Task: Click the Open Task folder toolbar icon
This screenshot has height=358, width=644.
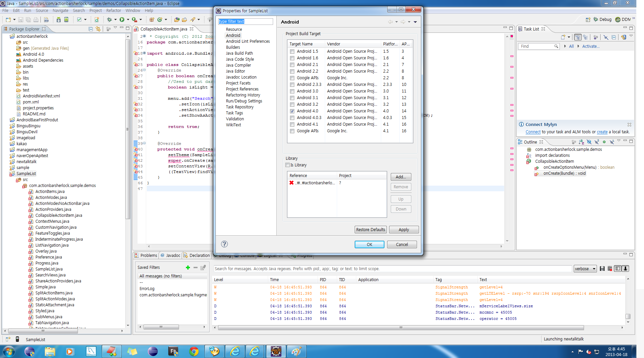Action: pyautogui.click(x=184, y=20)
